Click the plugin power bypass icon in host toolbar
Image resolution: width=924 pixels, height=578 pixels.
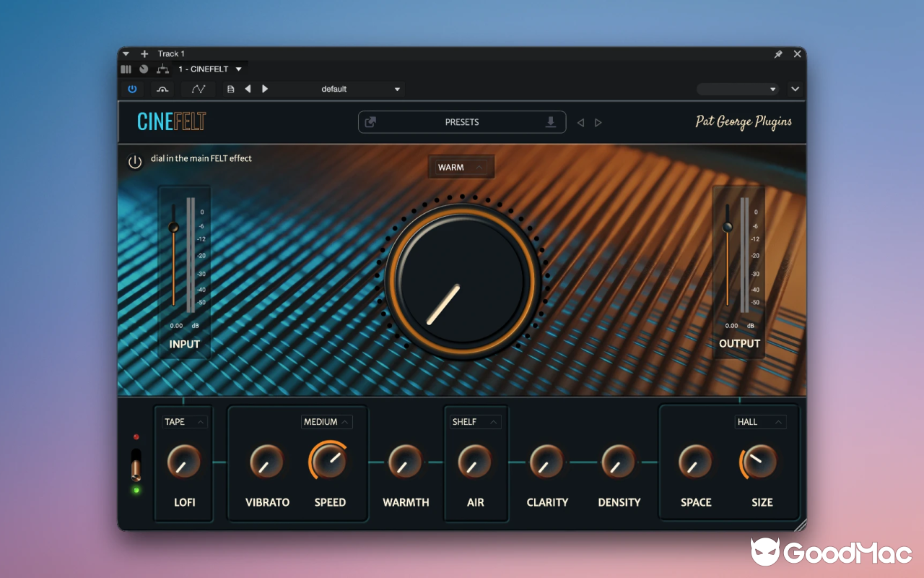click(x=132, y=89)
